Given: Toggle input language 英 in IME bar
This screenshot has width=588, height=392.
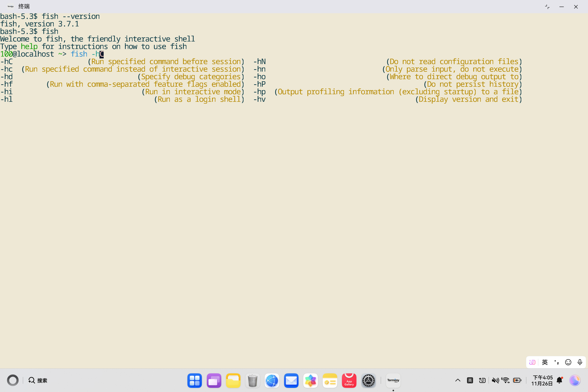Looking at the screenshot, I should coord(545,362).
